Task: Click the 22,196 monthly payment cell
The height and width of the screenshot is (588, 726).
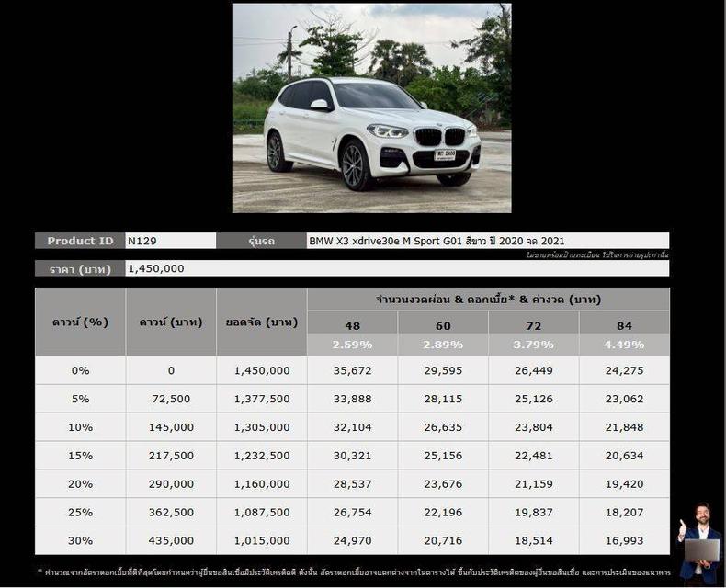Action: [x=443, y=513]
